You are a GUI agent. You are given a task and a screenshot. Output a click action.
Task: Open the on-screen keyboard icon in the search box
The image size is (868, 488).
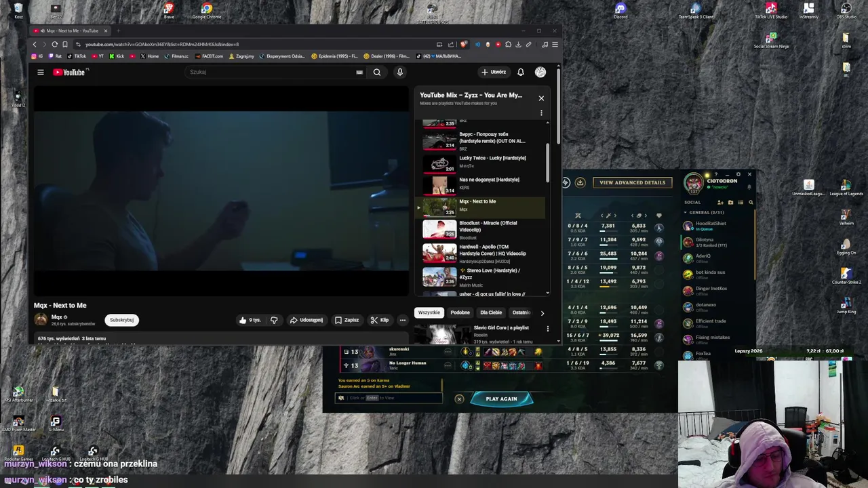pos(359,72)
